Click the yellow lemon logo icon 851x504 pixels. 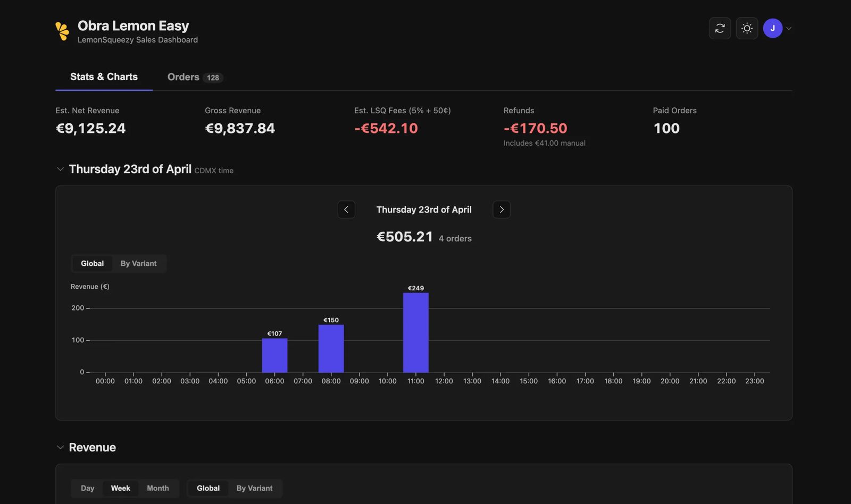coord(62,31)
